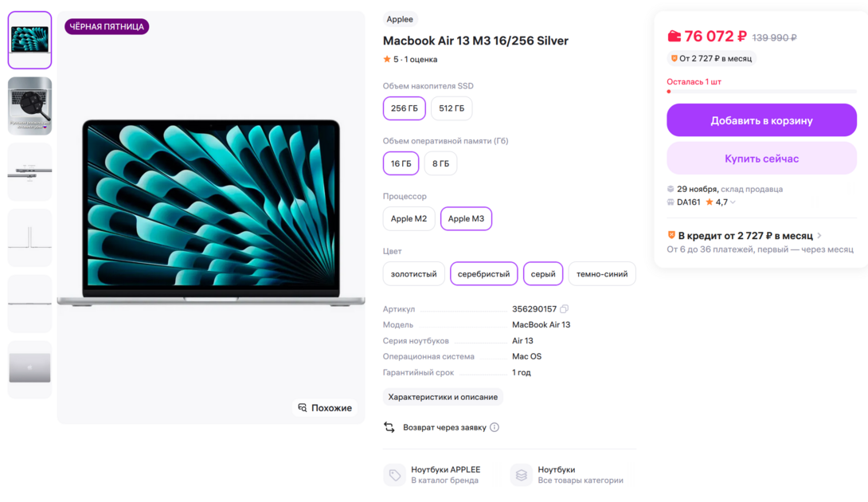Click the return arrows icon

(x=389, y=427)
